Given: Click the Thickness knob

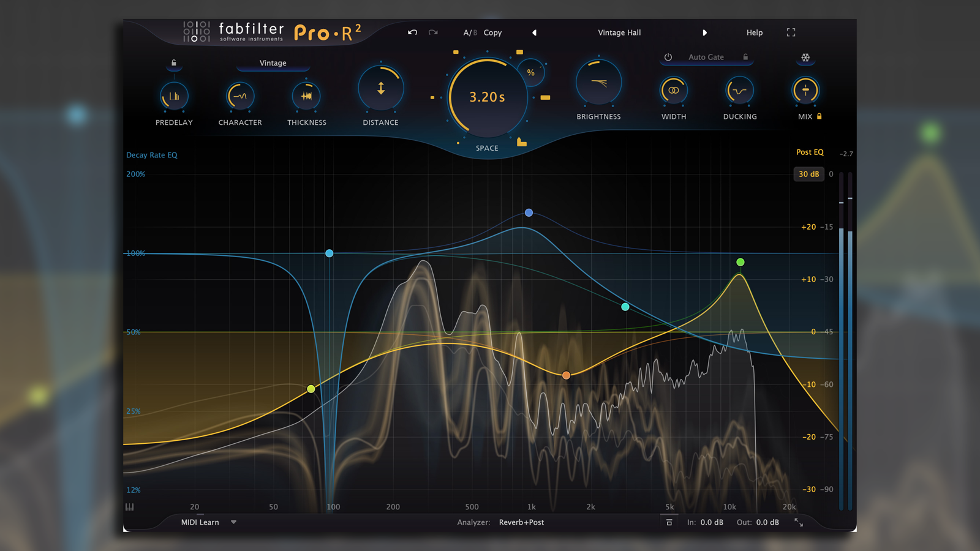Looking at the screenshot, I should pyautogui.click(x=306, y=96).
